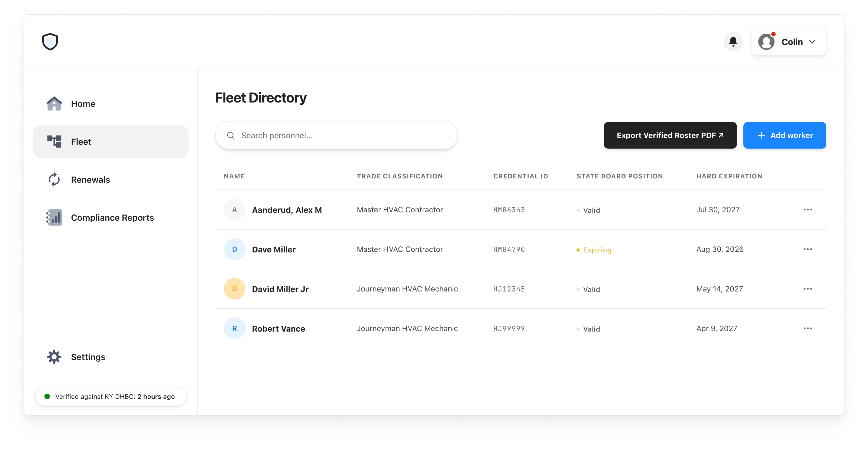The image size is (868, 449).
Task: Click the Compliance Reports chart icon
Action: 54,217
